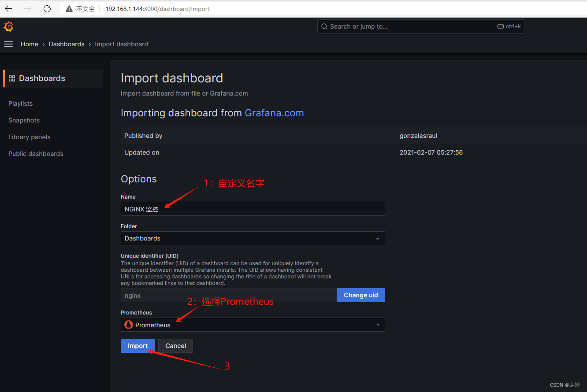
Task: Click the Cancel button
Action: tap(175, 346)
